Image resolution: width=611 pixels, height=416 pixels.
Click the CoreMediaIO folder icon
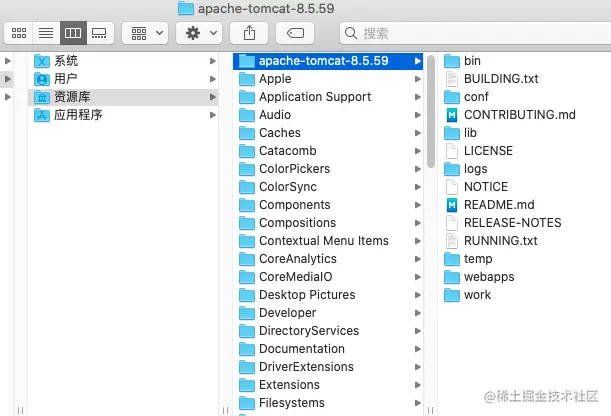pyautogui.click(x=247, y=277)
